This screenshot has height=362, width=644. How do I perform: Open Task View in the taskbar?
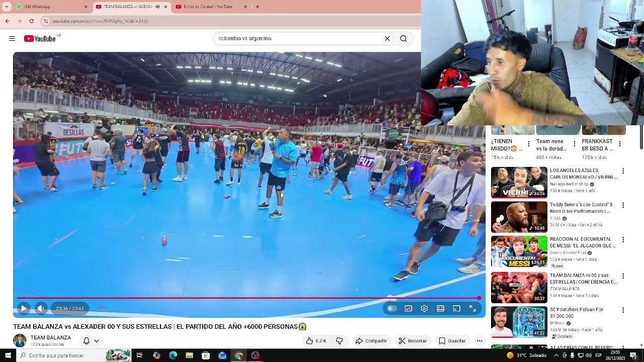coord(139,355)
